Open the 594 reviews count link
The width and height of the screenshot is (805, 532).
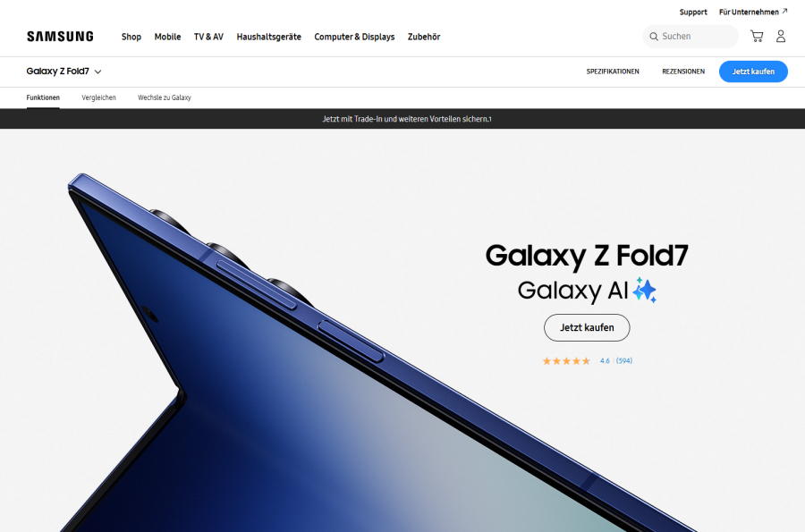(x=624, y=361)
